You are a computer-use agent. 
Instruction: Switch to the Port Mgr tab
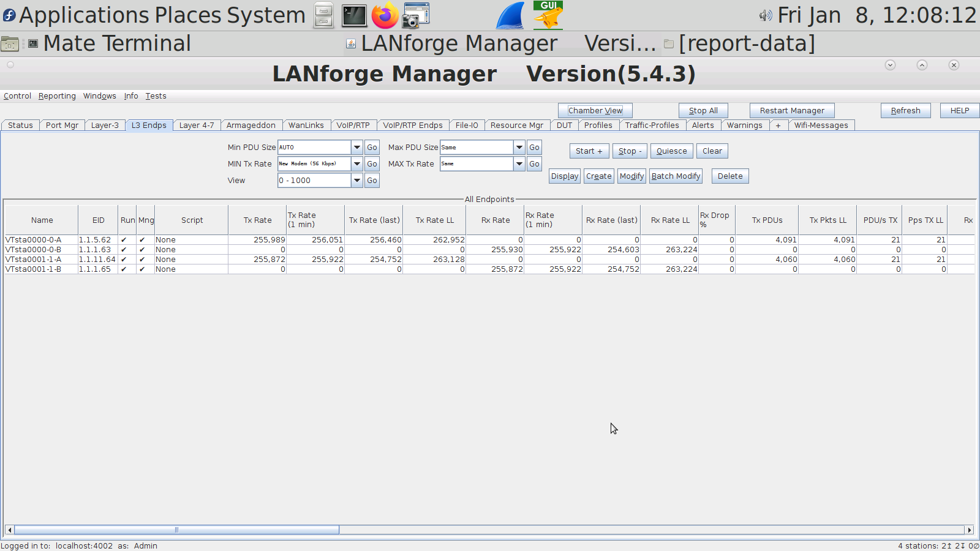click(x=62, y=126)
